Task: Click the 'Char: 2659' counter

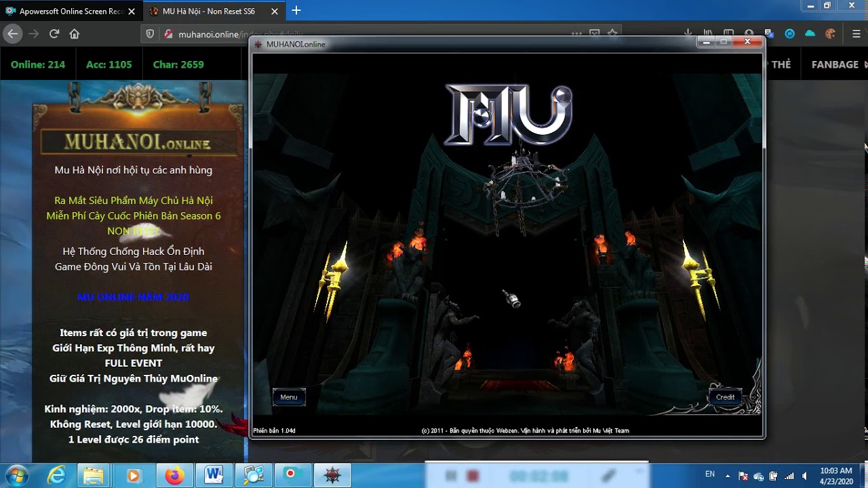Action: 178,64
